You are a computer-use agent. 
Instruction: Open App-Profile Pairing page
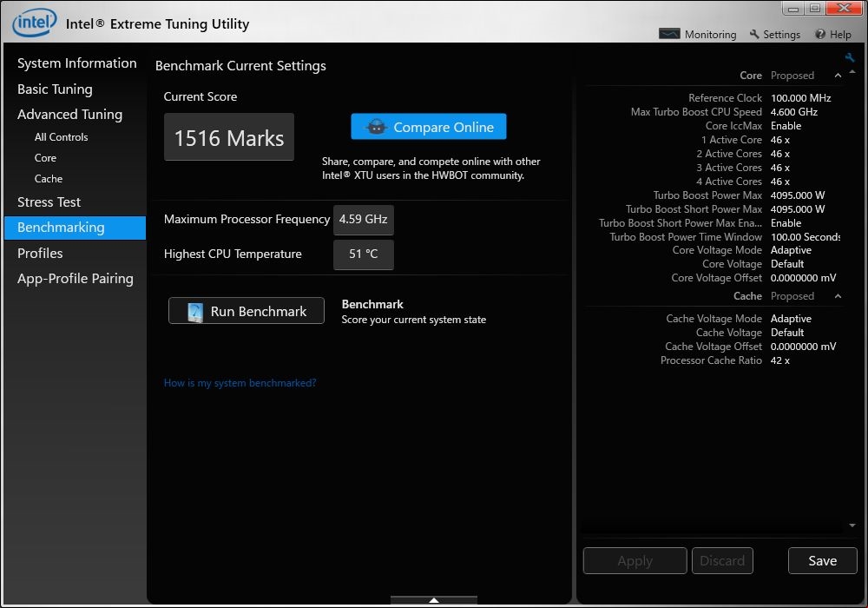pos(76,279)
